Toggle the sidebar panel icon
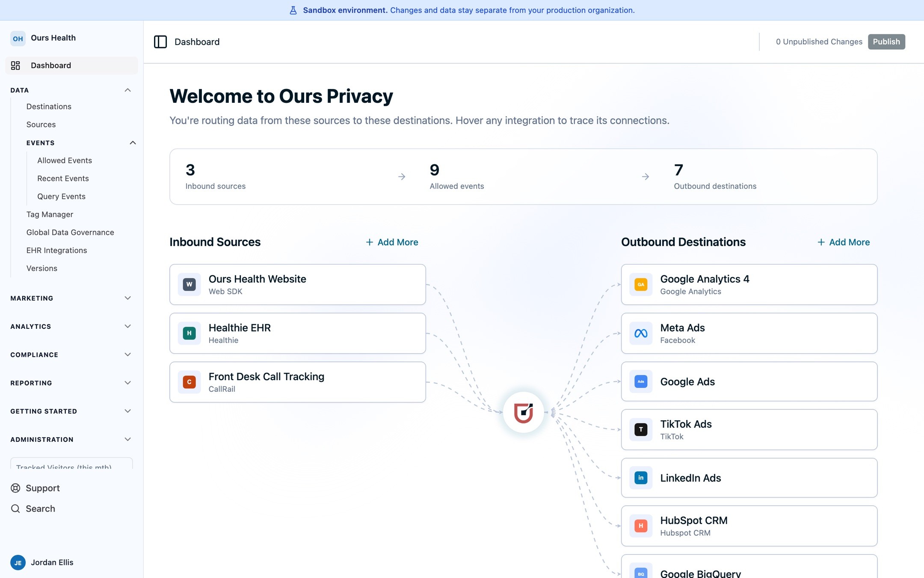This screenshot has height=578, width=924. click(160, 42)
